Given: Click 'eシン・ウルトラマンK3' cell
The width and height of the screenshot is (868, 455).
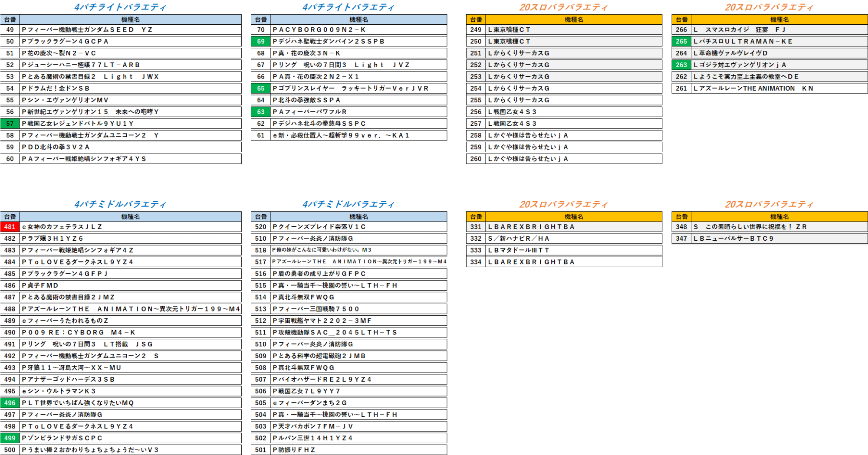Looking at the screenshot, I should [131, 391].
